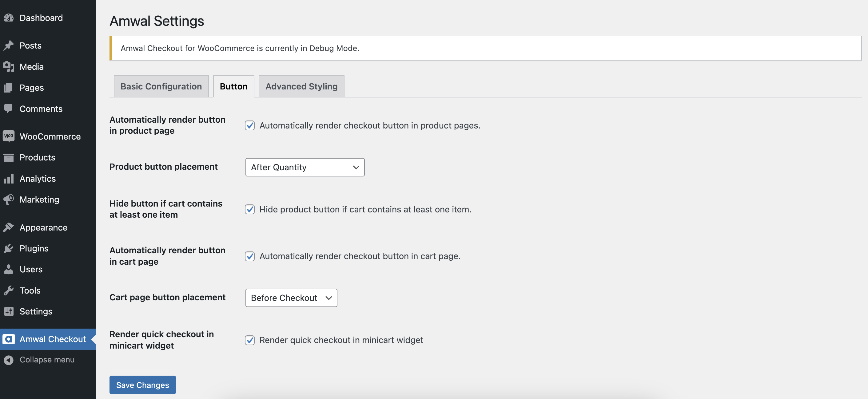The image size is (868, 399).
Task: Click the Save Changes button
Action: [x=142, y=385]
